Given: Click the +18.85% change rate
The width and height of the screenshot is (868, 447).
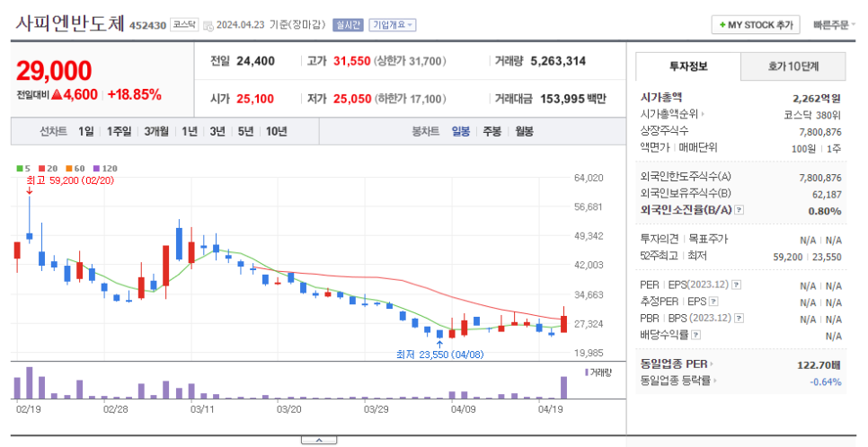Looking at the screenshot, I should (135, 94).
